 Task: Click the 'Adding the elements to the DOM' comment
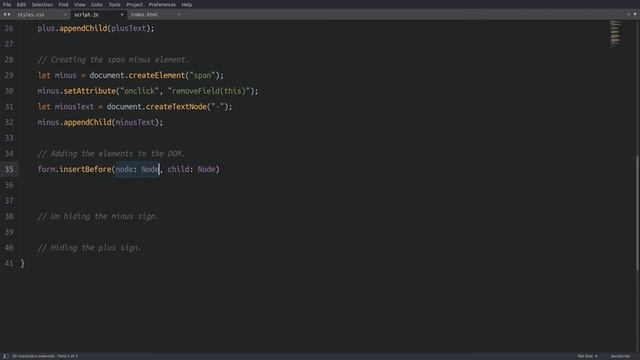coord(111,154)
